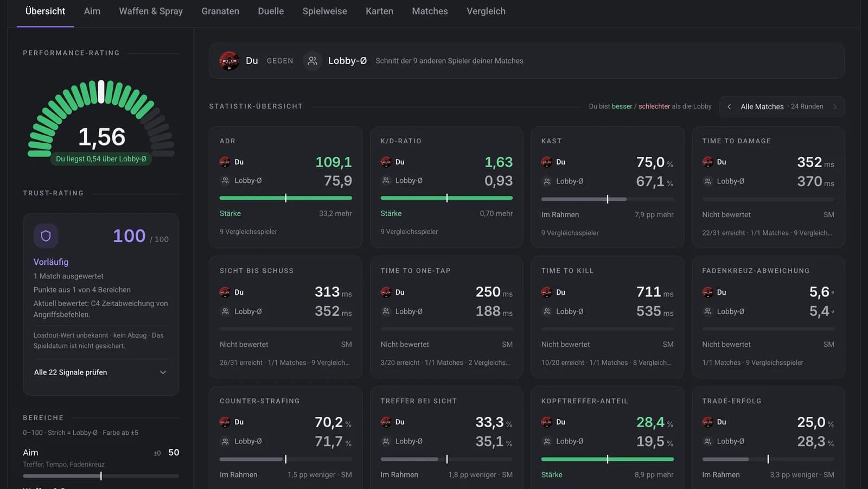This screenshot has height=489, width=868.
Task: Click the Lobby-Ø icon in Time to One-Tap card
Action: click(386, 312)
